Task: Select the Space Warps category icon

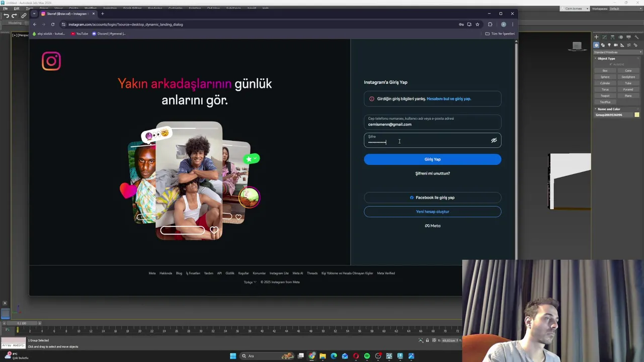Action: point(629,45)
